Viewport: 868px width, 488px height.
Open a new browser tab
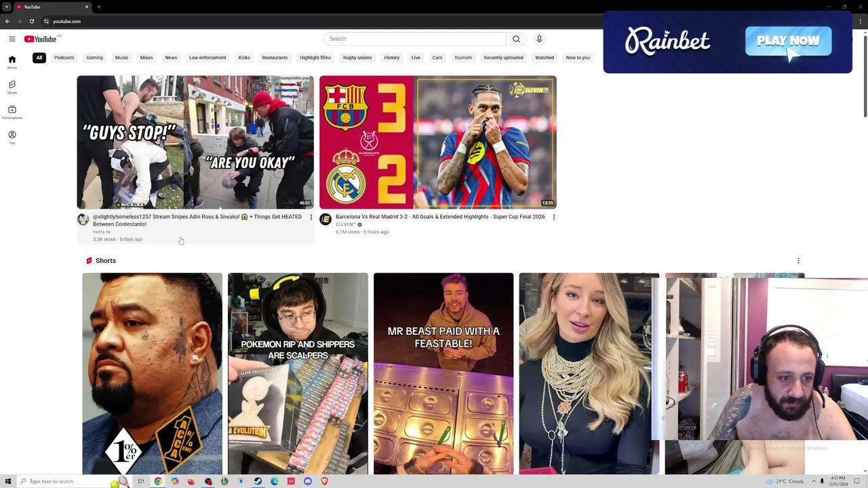click(99, 7)
